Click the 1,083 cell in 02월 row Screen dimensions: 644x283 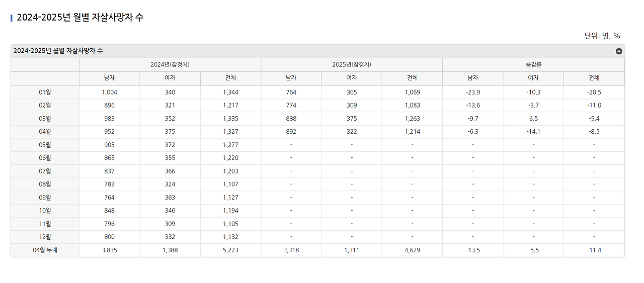pyautogui.click(x=412, y=106)
